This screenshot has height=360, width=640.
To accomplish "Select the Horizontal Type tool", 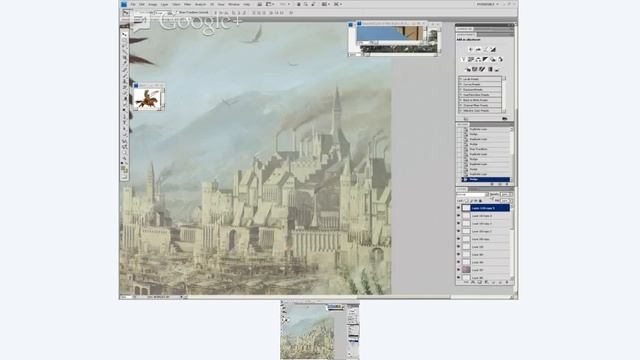I will click(124, 122).
